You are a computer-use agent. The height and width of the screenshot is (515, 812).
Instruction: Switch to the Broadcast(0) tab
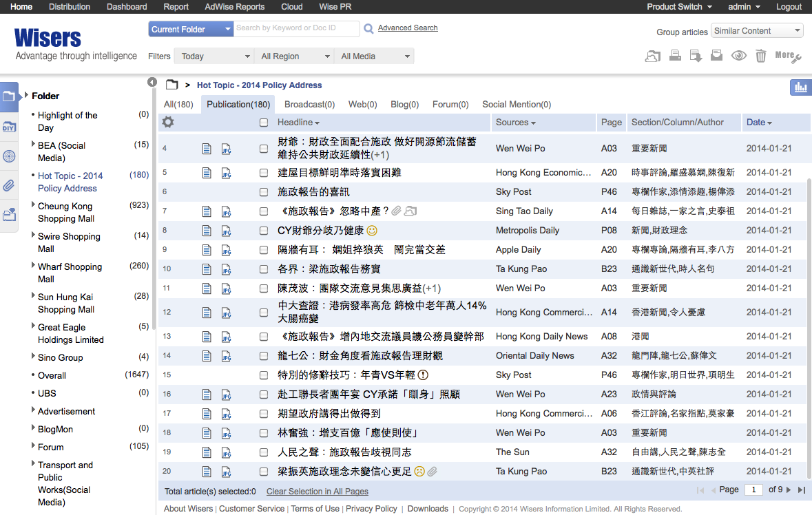point(309,105)
